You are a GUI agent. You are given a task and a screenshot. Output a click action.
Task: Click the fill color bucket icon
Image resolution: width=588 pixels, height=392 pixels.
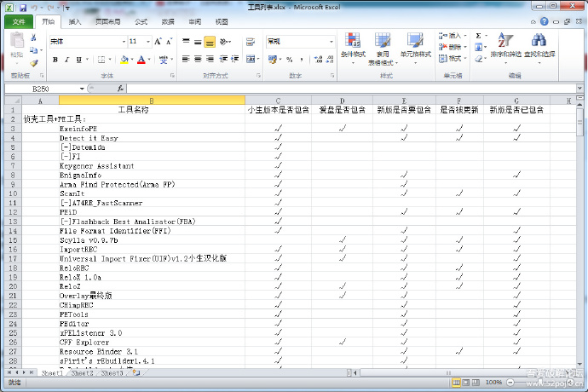[124, 60]
